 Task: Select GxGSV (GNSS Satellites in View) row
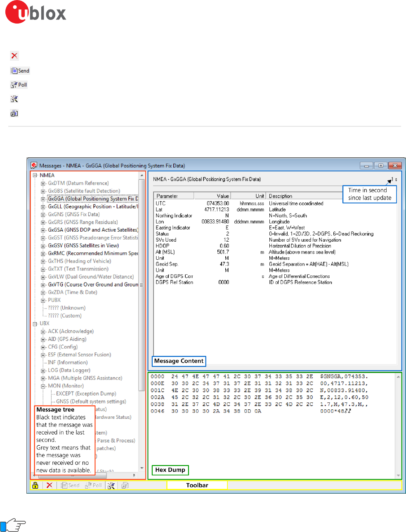[83, 245]
